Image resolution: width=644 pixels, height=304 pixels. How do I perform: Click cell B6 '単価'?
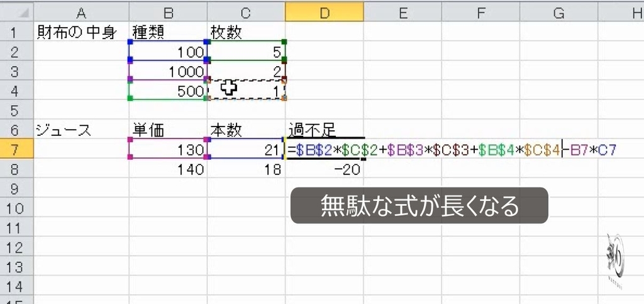click(x=168, y=131)
